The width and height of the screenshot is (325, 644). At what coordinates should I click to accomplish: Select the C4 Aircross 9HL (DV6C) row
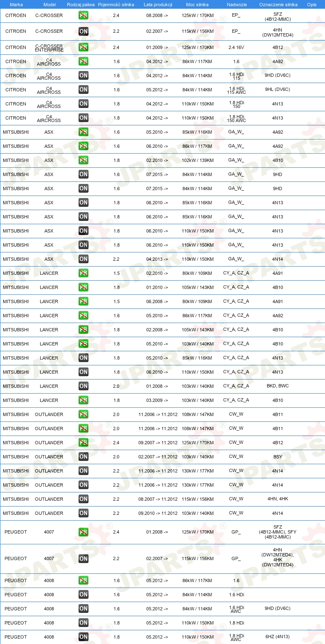click(162, 90)
